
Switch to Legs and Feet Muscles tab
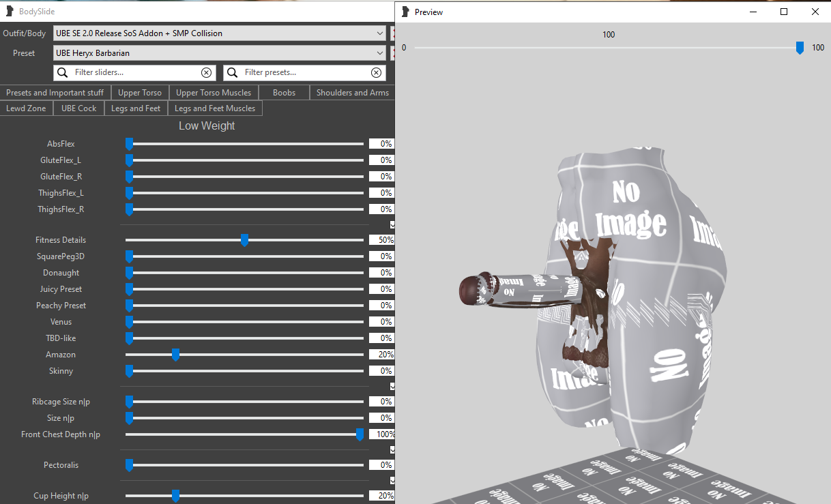(x=215, y=108)
